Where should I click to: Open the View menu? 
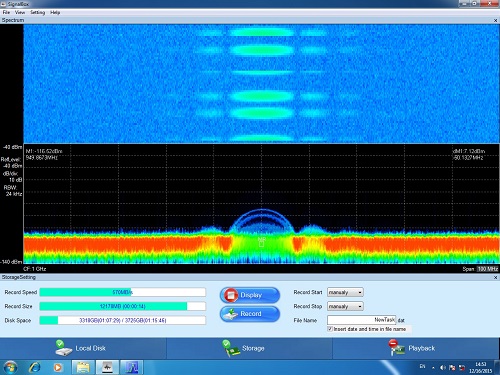pos(20,12)
